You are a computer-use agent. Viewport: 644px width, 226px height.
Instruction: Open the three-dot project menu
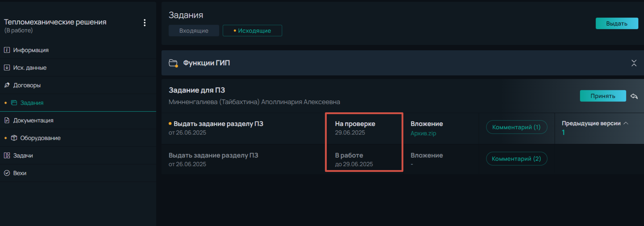[x=145, y=23]
